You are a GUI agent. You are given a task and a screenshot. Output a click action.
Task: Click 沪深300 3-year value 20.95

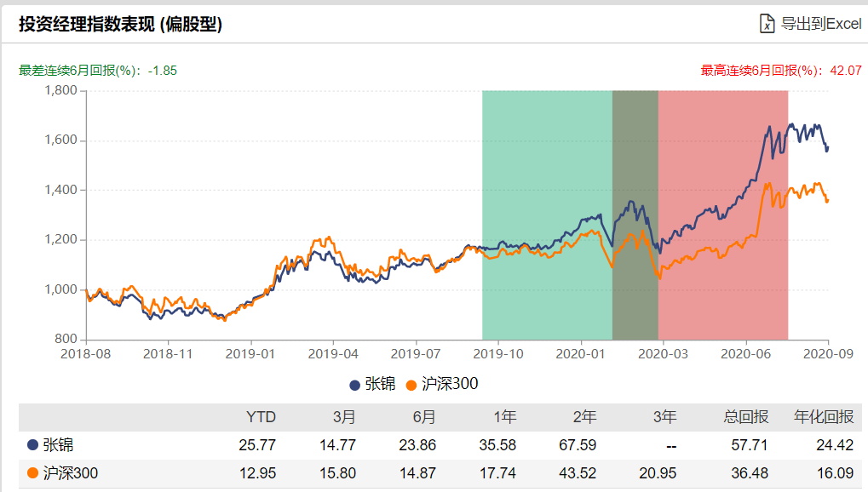pyautogui.click(x=658, y=473)
